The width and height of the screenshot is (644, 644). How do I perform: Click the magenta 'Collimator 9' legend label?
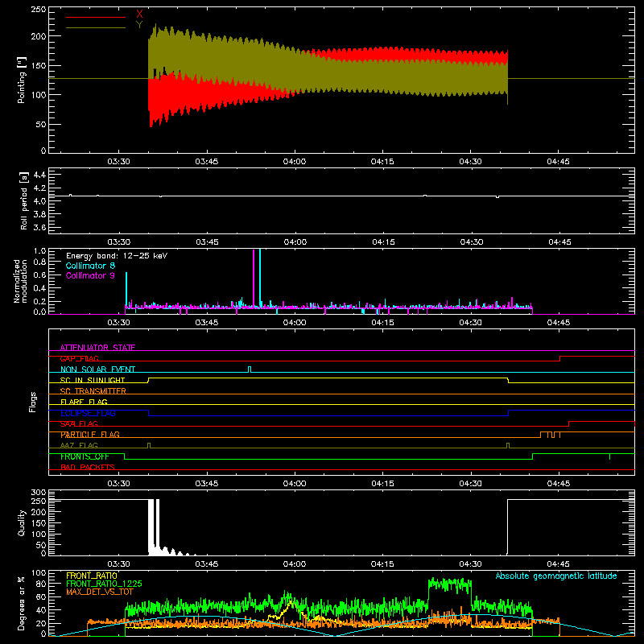90,275
